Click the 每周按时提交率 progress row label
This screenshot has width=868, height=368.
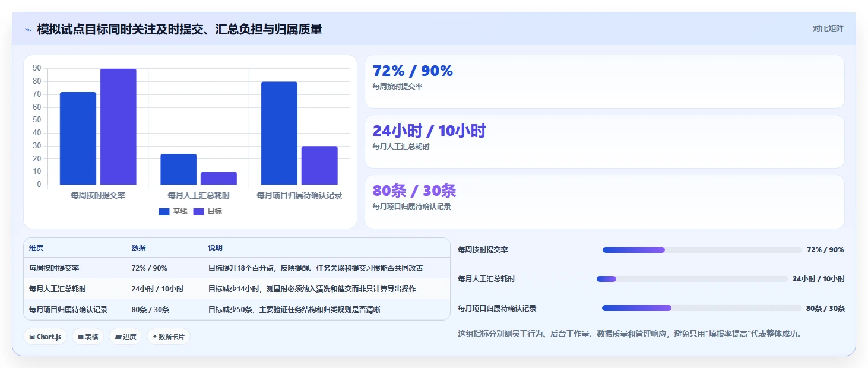click(483, 250)
